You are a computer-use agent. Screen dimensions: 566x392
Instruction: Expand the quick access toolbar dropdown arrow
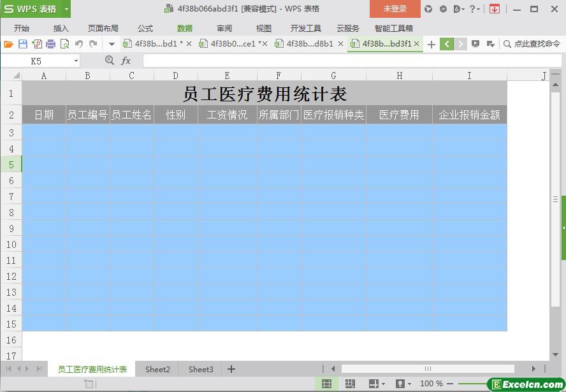click(x=112, y=44)
